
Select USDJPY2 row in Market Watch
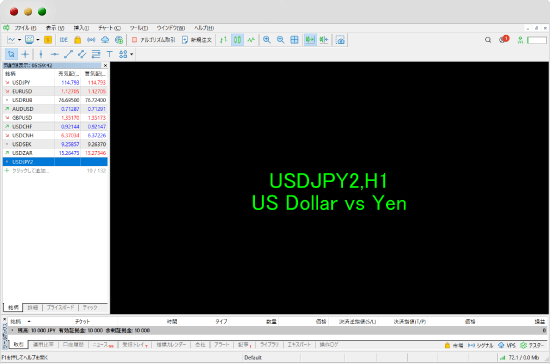coord(55,162)
